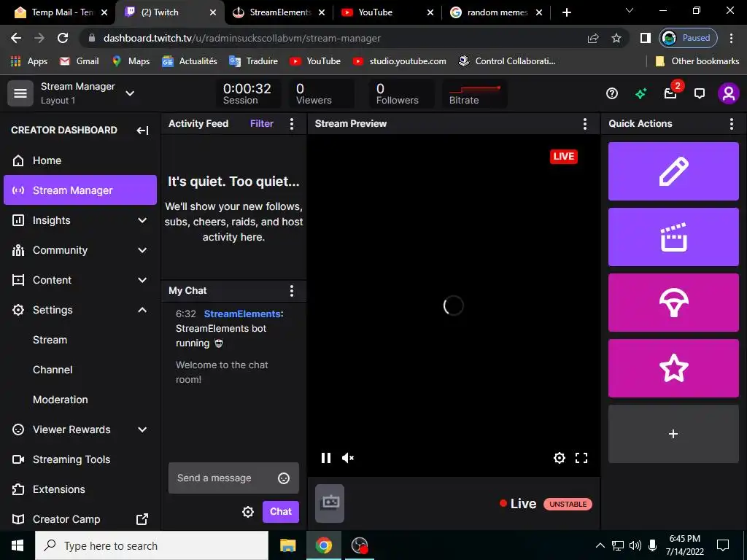Open the inbox notifications with 2 badge

(671, 93)
